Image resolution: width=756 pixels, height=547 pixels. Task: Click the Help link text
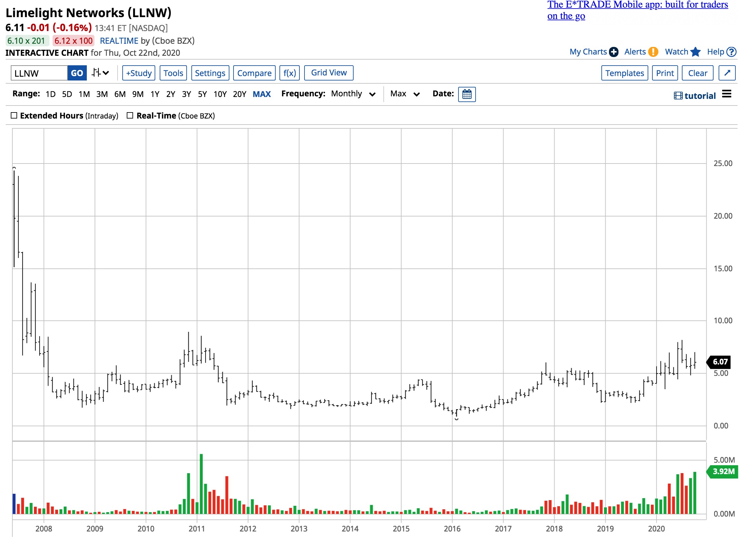(716, 52)
